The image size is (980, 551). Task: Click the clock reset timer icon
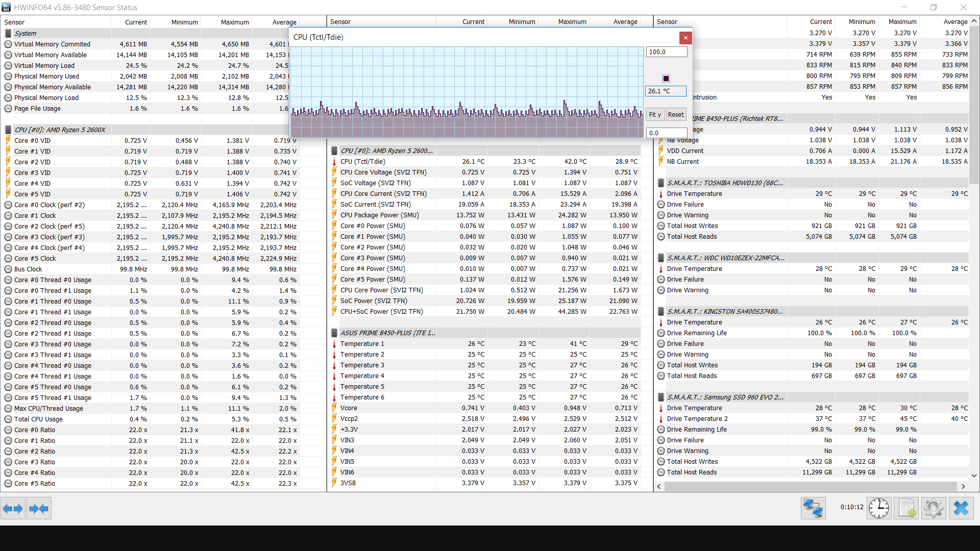[x=879, y=508]
